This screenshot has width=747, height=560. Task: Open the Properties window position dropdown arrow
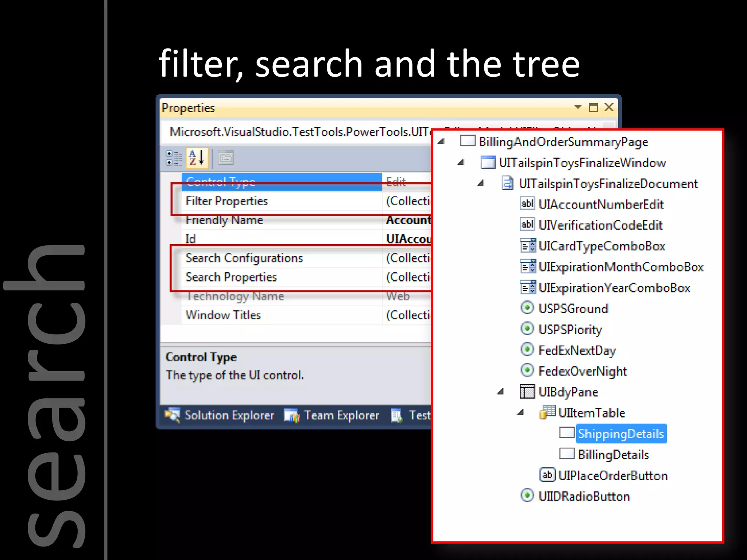(577, 107)
